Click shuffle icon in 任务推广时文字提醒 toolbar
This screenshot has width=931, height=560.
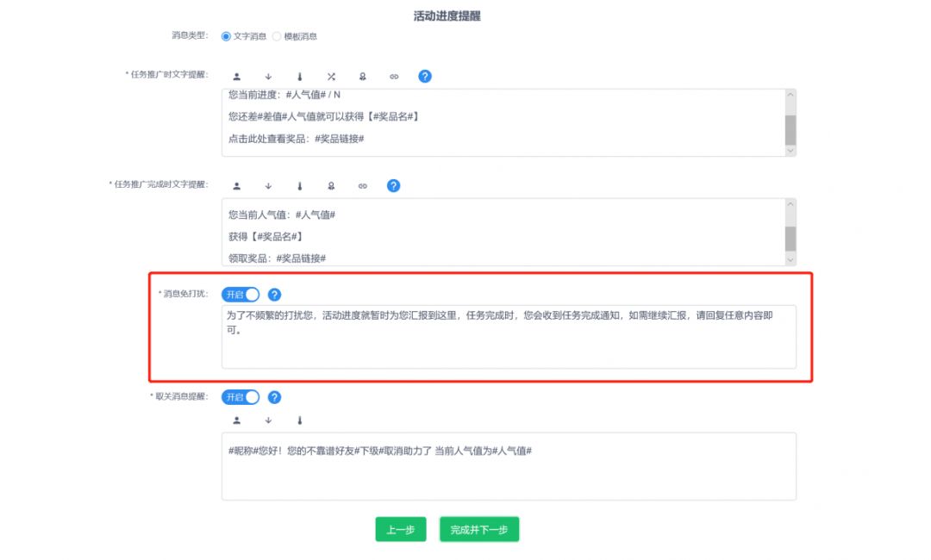[331, 77]
